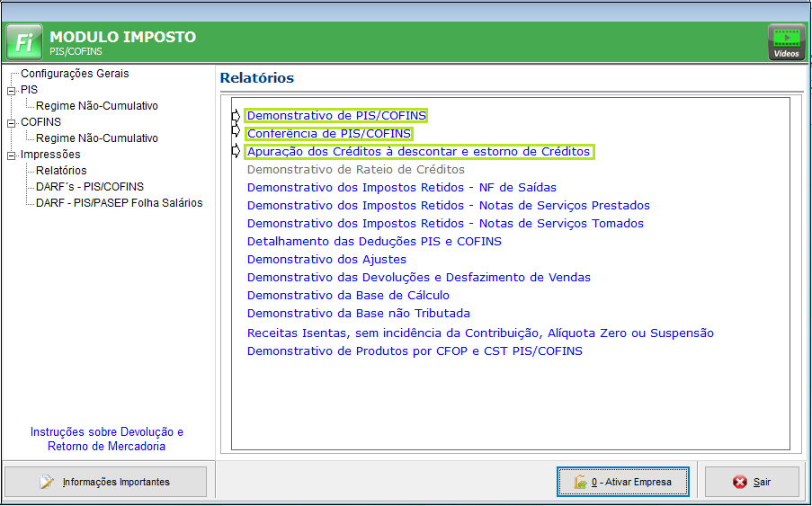Click the arrow icon beside Apuração dos Créditos
812x506 pixels.
coord(236,152)
